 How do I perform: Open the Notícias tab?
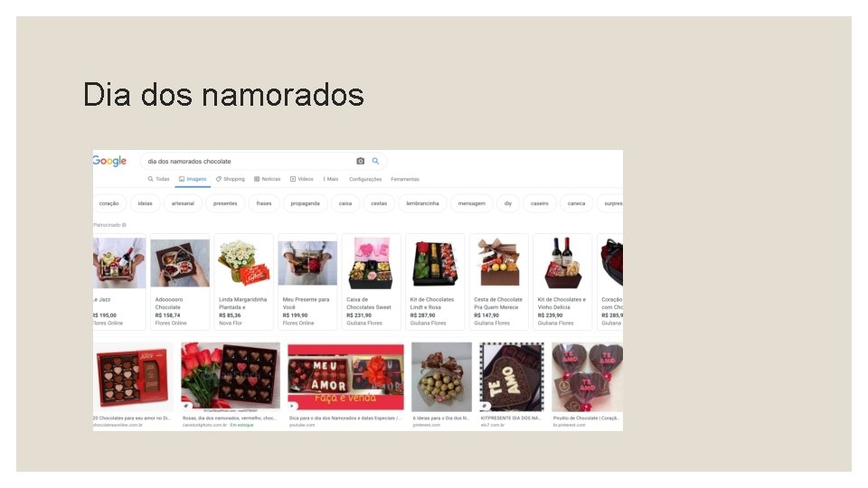point(268,179)
